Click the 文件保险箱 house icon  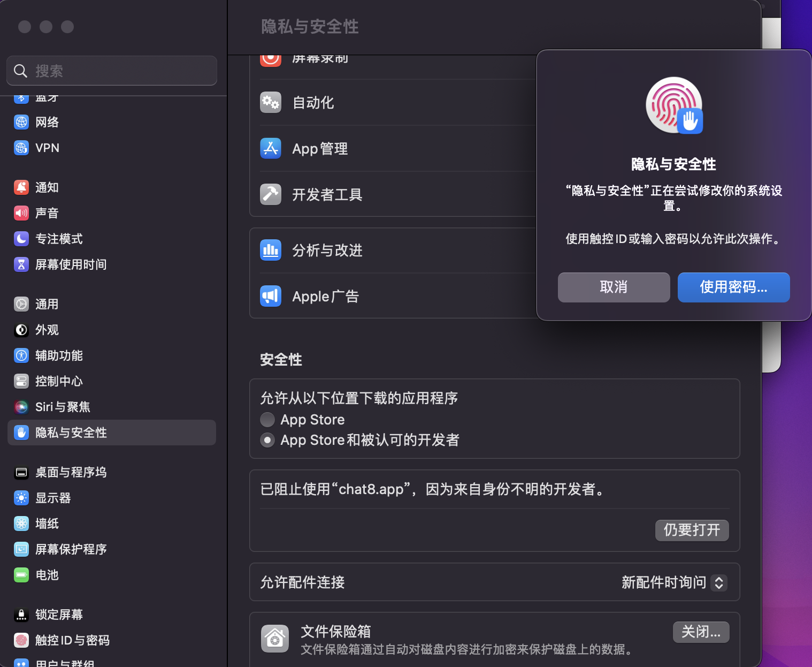(x=275, y=639)
